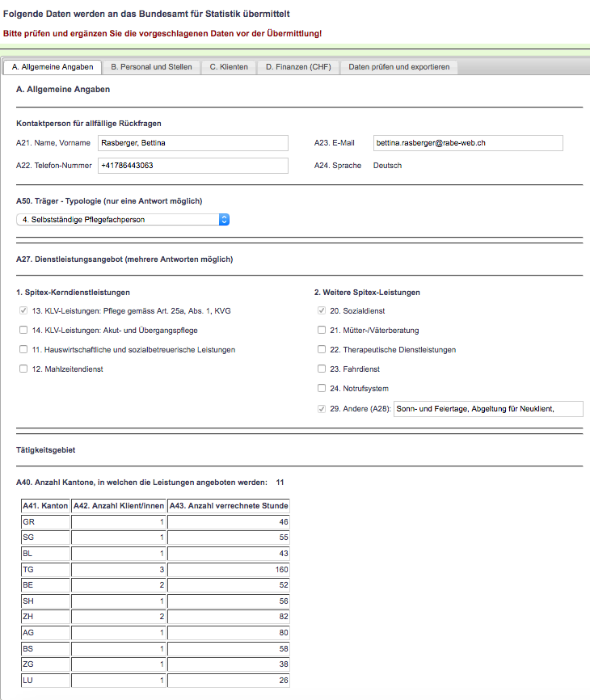Click the Name, Vorname input field

pyautogui.click(x=192, y=143)
